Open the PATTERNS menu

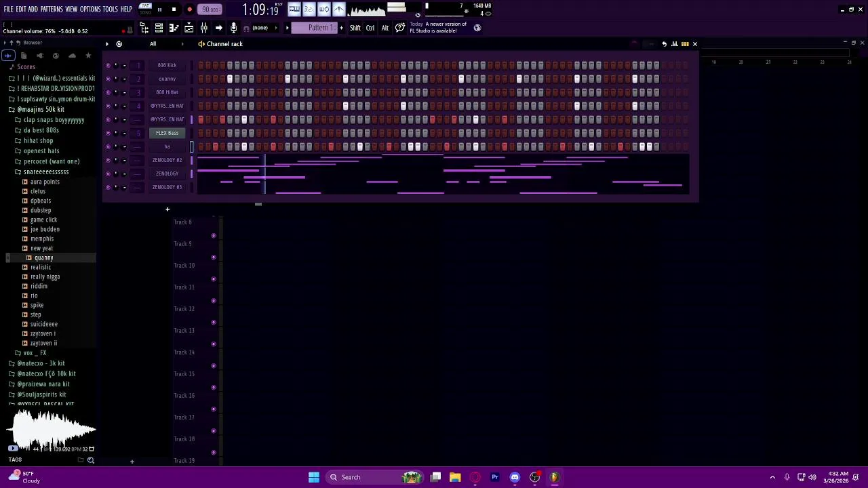[x=52, y=9]
